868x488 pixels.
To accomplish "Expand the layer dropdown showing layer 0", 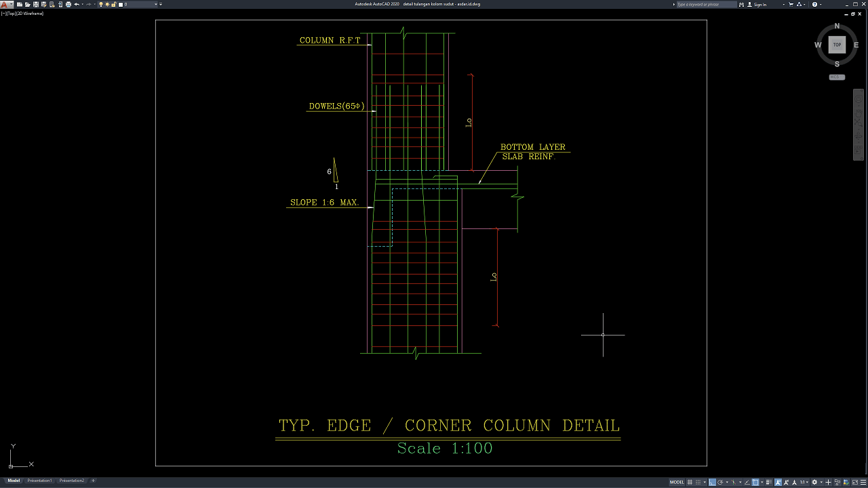I will coord(156,4).
